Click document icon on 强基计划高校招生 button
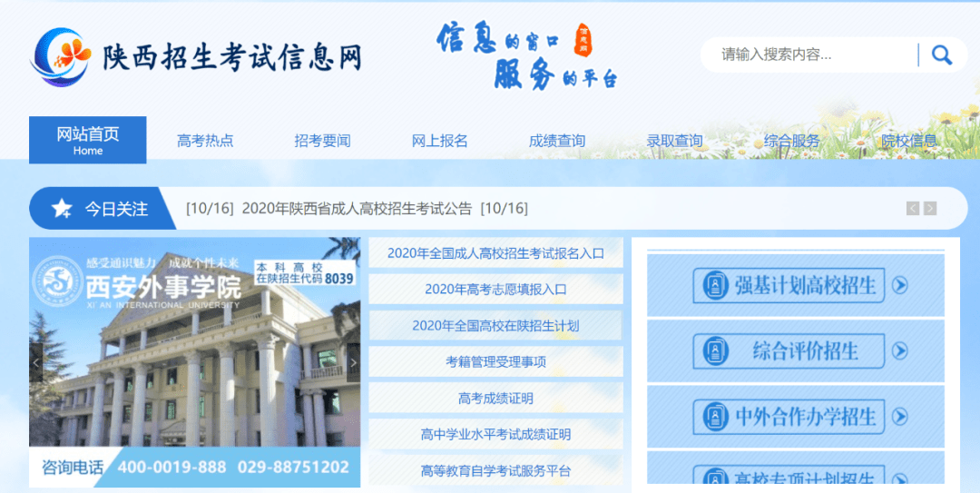980x493 pixels. pyautogui.click(x=716, y=285)
